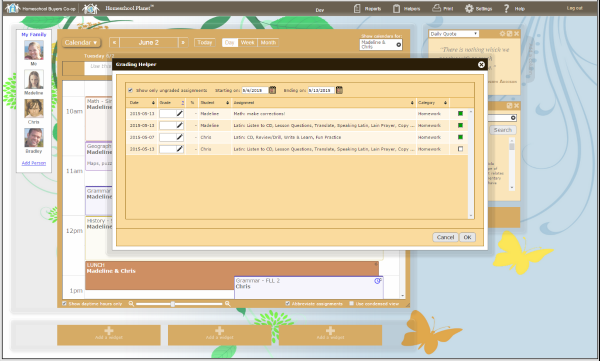Click pencil icon for Chris 2015-05-07 row
The width and height of the screenshot is (600, 361).
[x=179, y=137]
